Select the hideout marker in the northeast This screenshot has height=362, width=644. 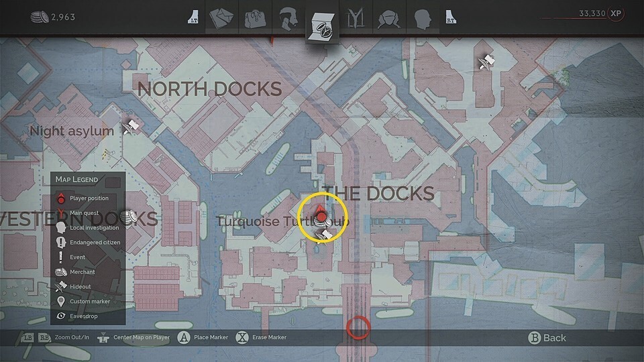[x=487, y=62]
